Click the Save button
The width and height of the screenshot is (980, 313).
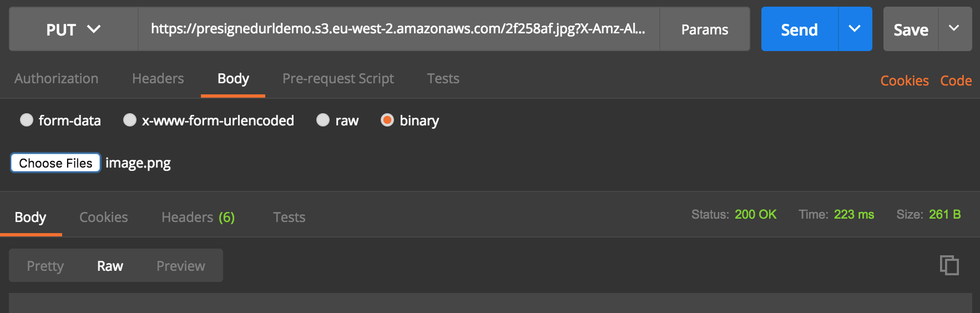click(911, 29)
